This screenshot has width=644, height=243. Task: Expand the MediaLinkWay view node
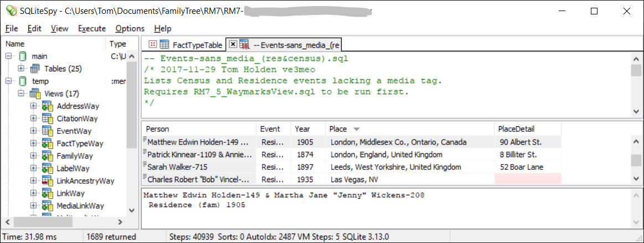click(x=34, y=206)
